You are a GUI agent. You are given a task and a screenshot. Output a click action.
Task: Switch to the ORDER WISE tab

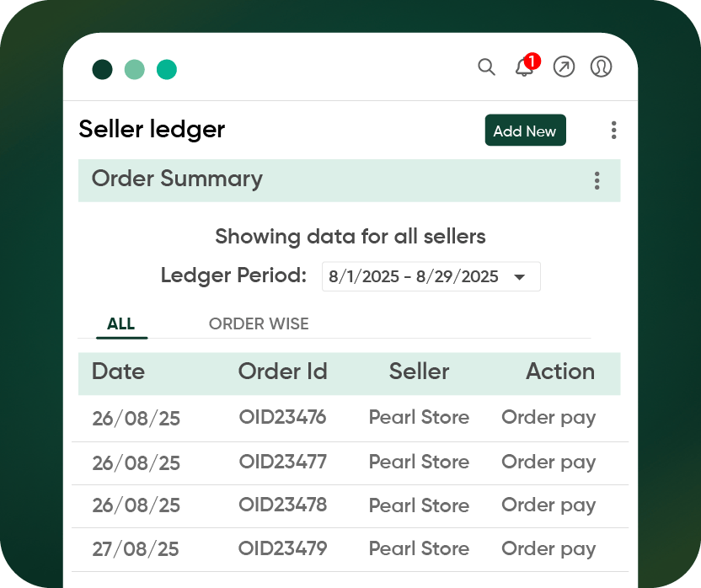259,323
